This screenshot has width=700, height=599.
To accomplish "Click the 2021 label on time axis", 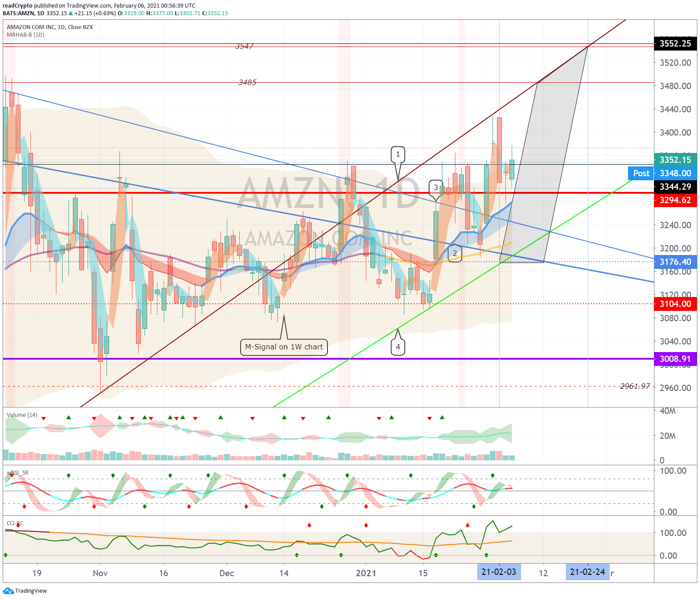I will 366,573.
